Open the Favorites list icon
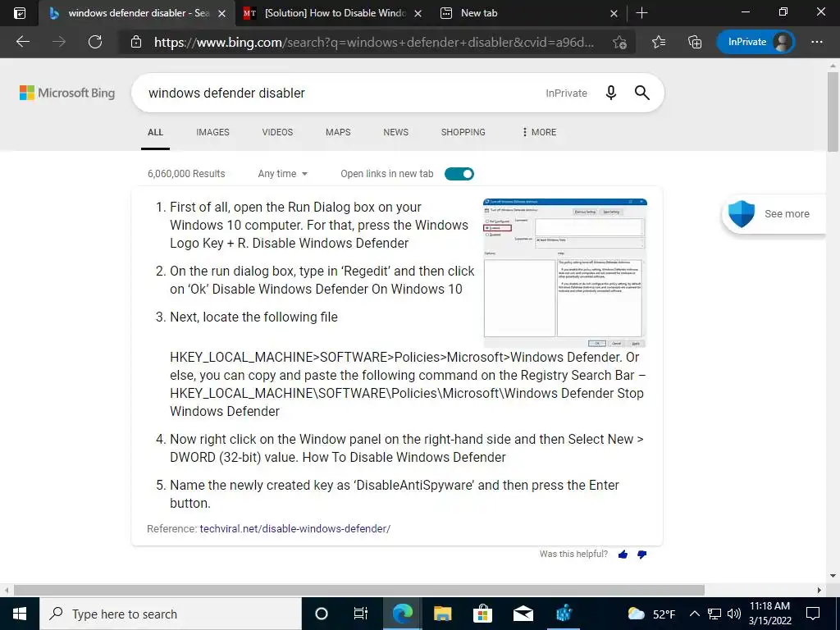Image resolution: width=840 pixels, height=630 pixels. pos(659,42)
